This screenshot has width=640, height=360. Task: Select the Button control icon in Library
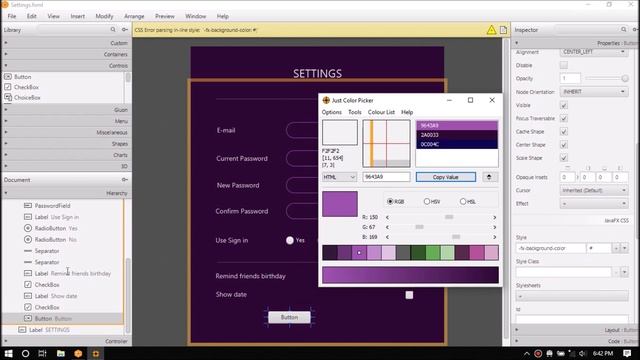[x=8, y=77]
